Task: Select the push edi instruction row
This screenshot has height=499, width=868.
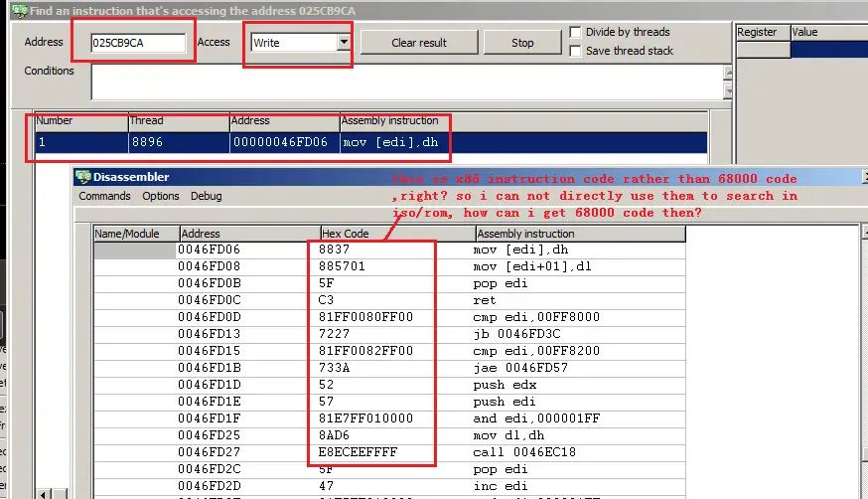Action: point(389,402)
